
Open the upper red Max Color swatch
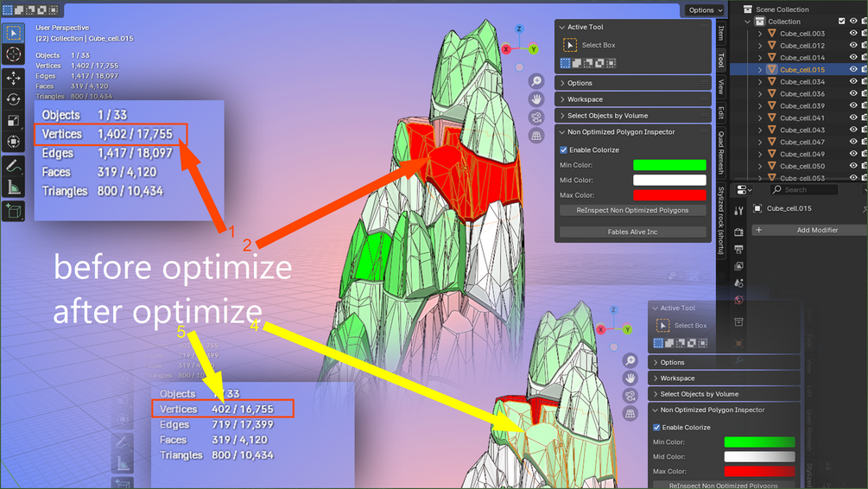(669, 195)
